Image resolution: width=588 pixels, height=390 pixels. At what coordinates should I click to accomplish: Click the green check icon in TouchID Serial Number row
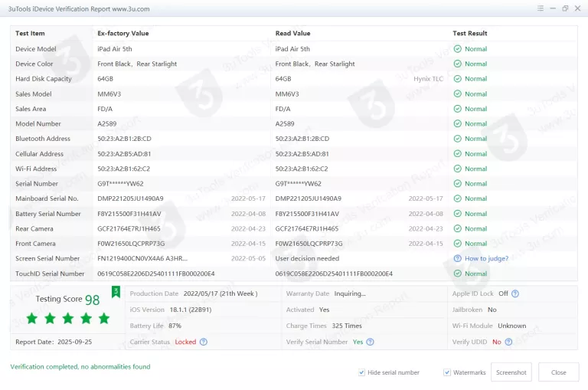pyautogui.click(x=458, y=274)
